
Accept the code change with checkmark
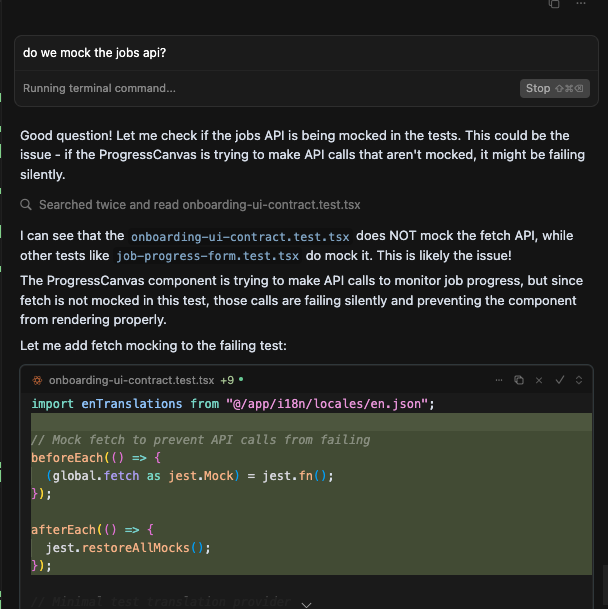point(559,380)
